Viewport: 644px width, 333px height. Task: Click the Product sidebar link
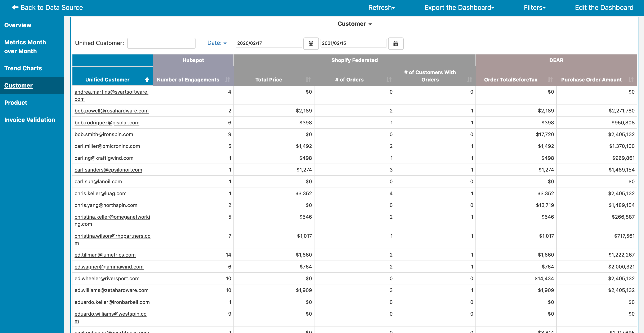16,102
